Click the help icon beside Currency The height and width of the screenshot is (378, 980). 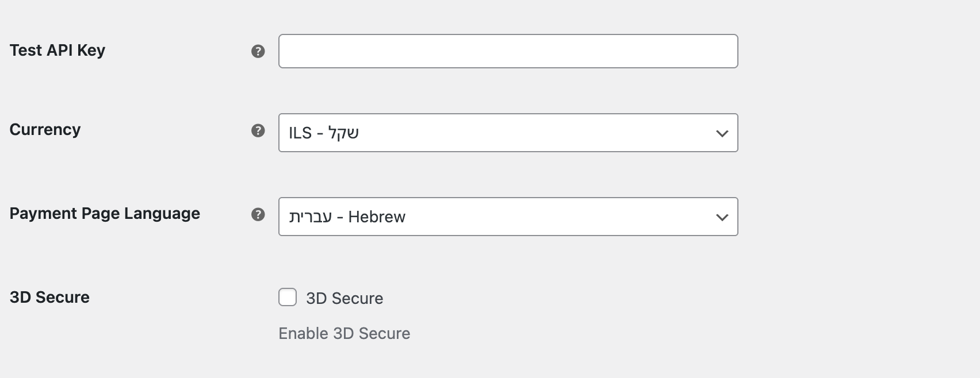point(258,131)
